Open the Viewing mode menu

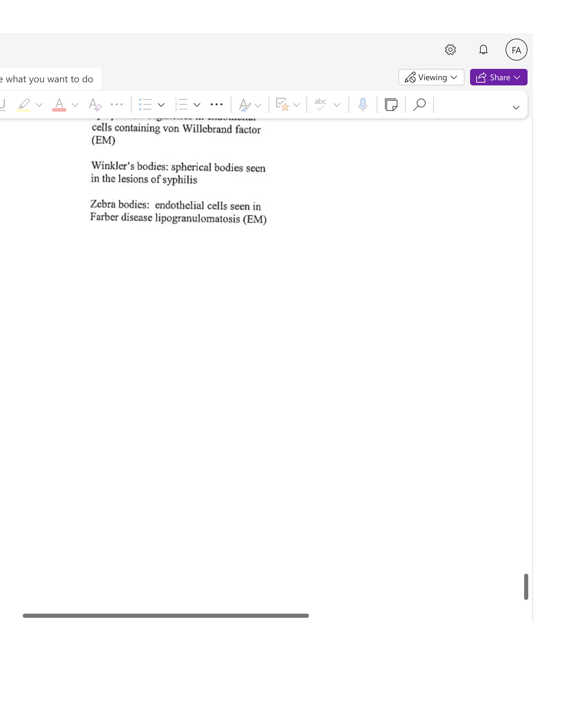point(431,77)
